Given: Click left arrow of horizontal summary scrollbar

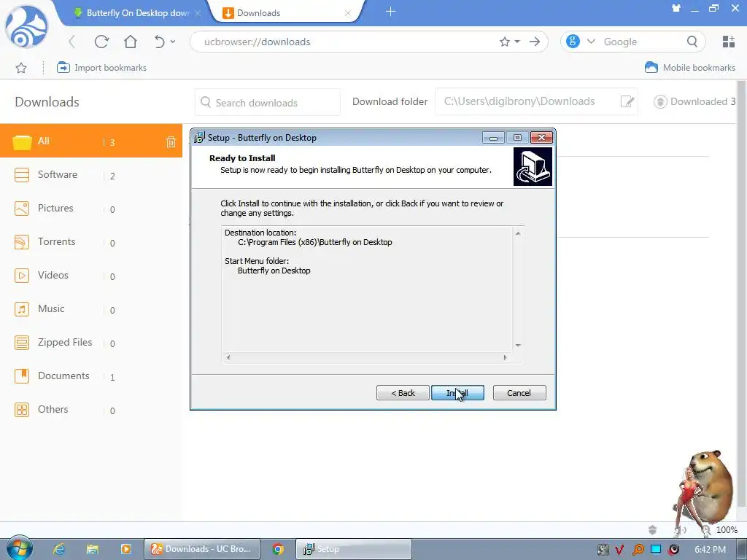Looking at the screenshot, I should pyautogui.click(x=228, y=357).
